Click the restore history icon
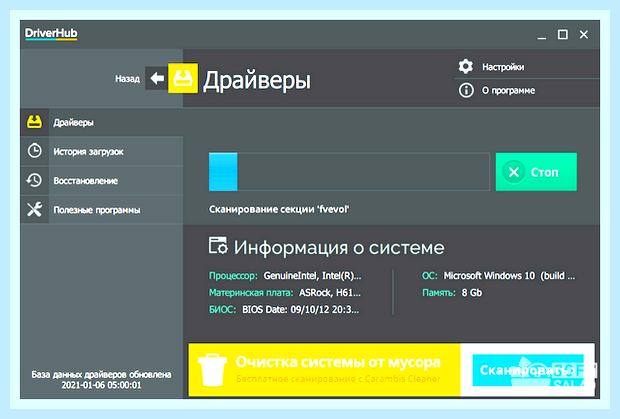The width and height of the screenshot is (620, 419). [x=34, y=180]
